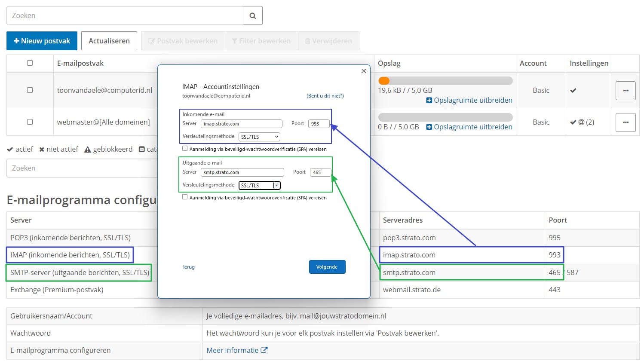Click the search magnifier icon
Screen dimensions: 644x361
coord(253,15)
